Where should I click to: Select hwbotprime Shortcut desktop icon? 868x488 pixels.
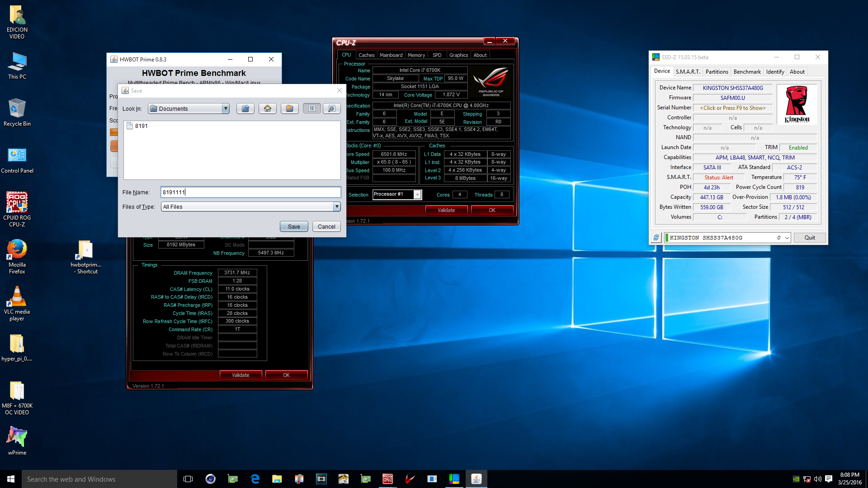click(86, 257)
